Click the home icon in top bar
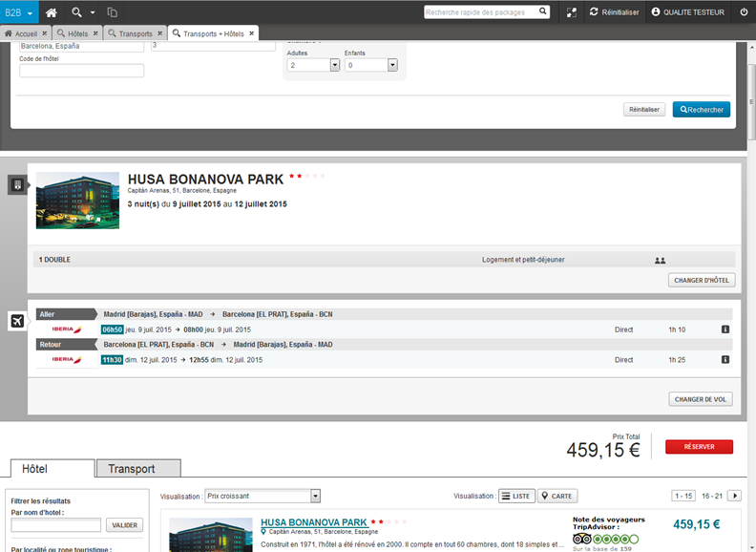The width and height of the screenshot is (756, 552). coord(52,12)
